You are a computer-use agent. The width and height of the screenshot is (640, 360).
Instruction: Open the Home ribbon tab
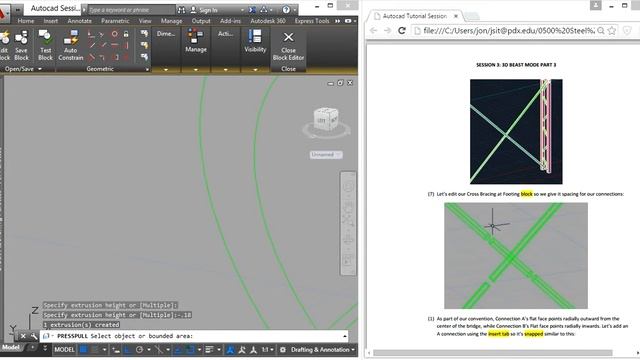point(26,21)
